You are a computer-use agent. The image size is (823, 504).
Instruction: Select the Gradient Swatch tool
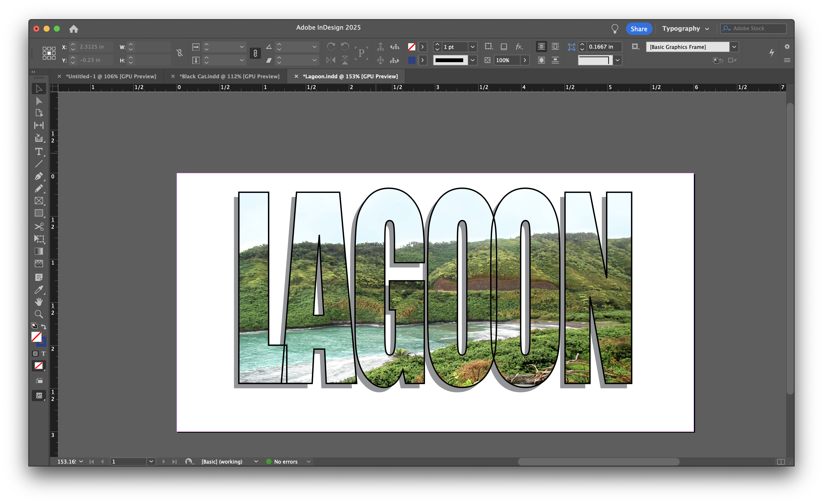[x=39, y=251]
